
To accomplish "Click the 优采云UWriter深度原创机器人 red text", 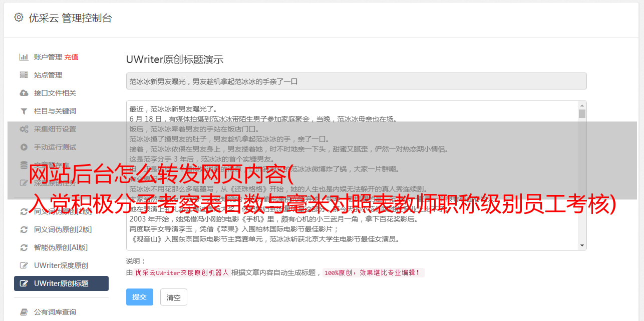I will coord(182,273).
